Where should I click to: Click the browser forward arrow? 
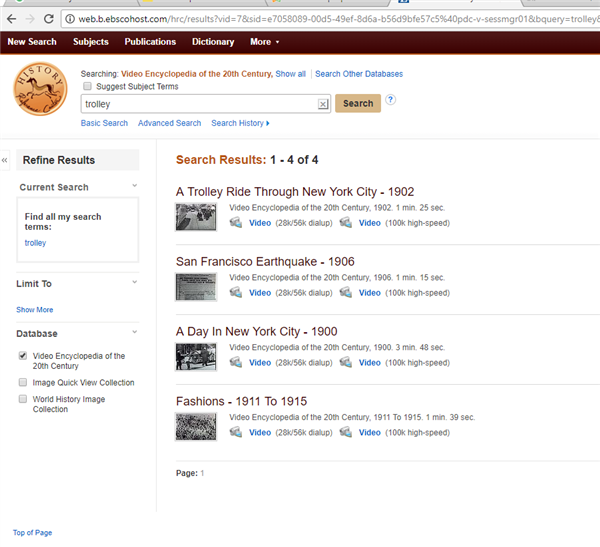pos(30,19)
